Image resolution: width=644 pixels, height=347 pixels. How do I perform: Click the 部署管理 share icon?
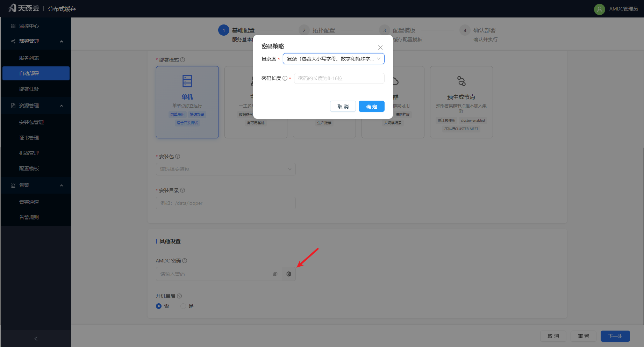tap(13, 41)
